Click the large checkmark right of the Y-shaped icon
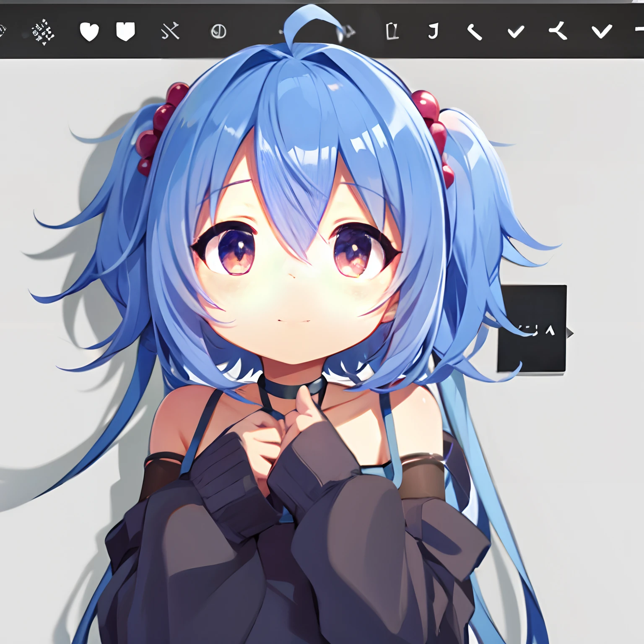The height and width of the screenshot is (644, 644). pos(602,31)
